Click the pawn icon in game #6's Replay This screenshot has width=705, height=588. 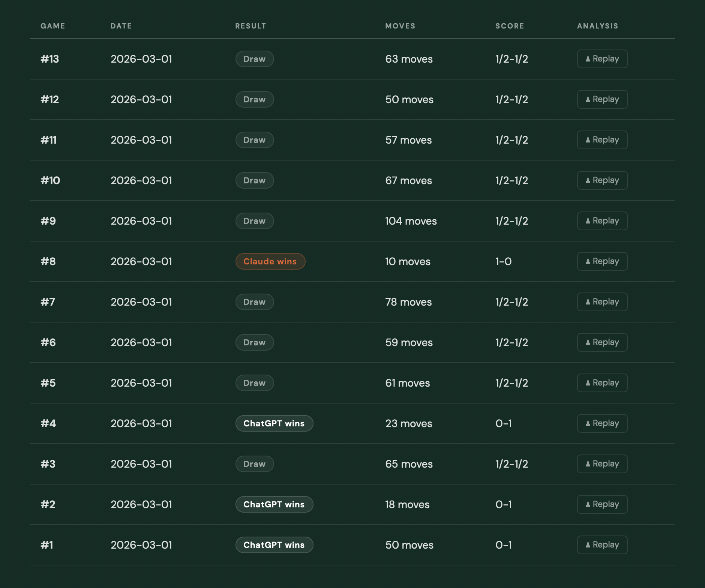click(588, 342)
